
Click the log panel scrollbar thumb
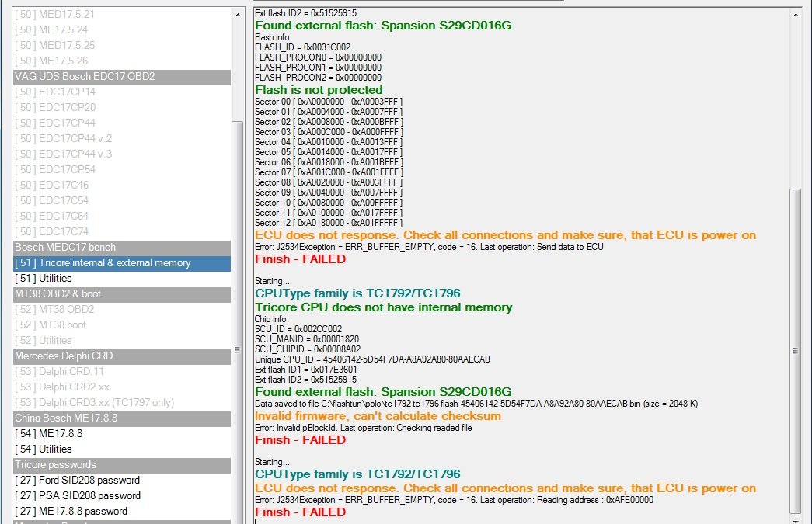click(795, 349)
